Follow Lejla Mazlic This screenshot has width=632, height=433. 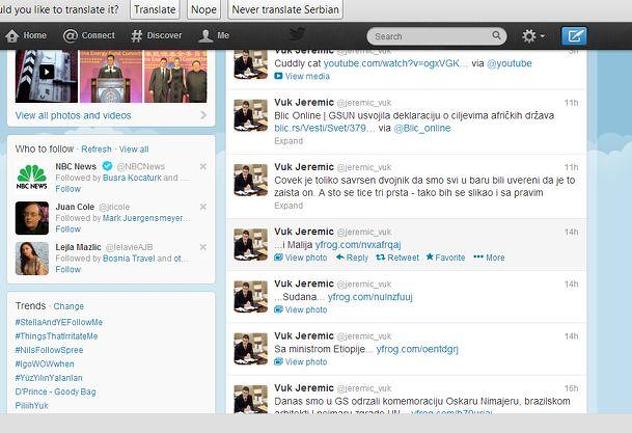(x=68, y=269)
